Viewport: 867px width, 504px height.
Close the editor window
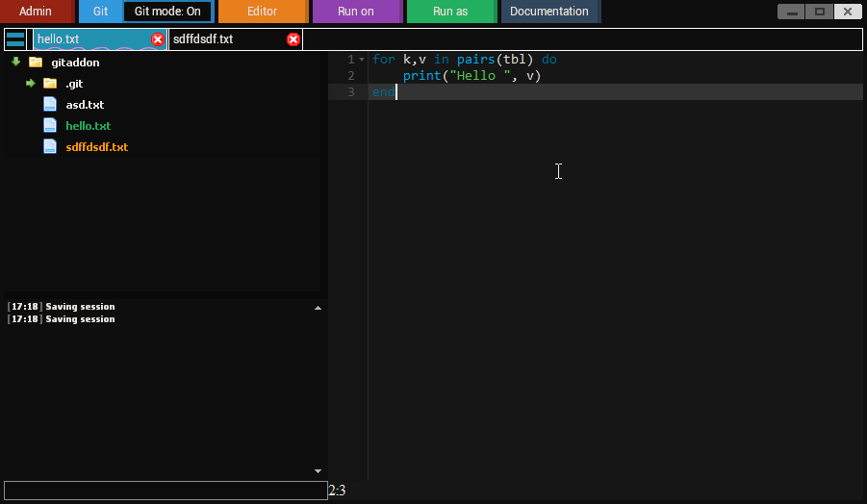pos(848,11)
